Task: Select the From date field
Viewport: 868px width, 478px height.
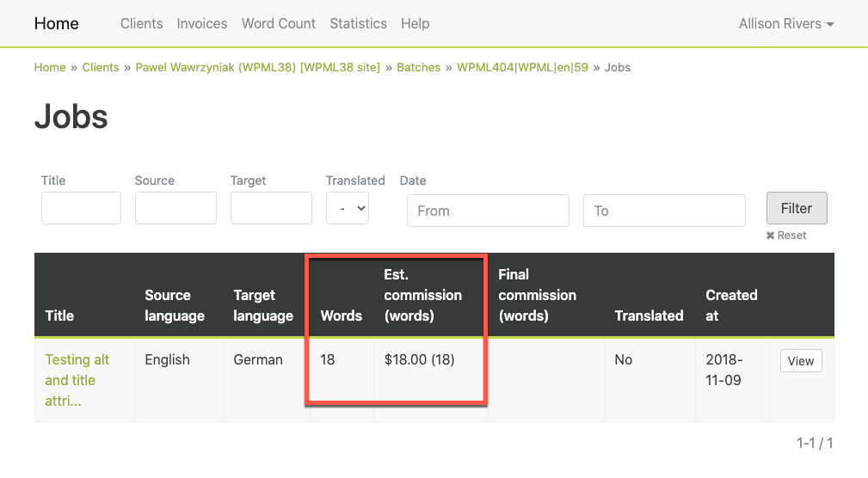Action: point(488,211)
